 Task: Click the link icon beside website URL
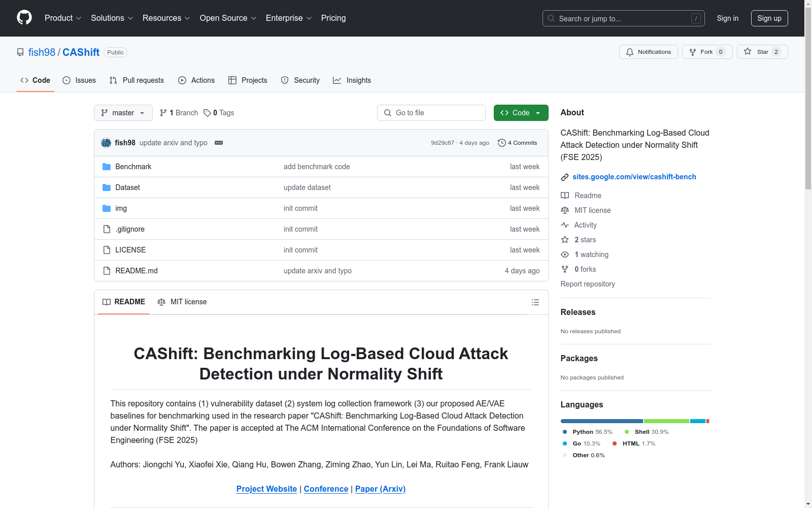(565, 177)
